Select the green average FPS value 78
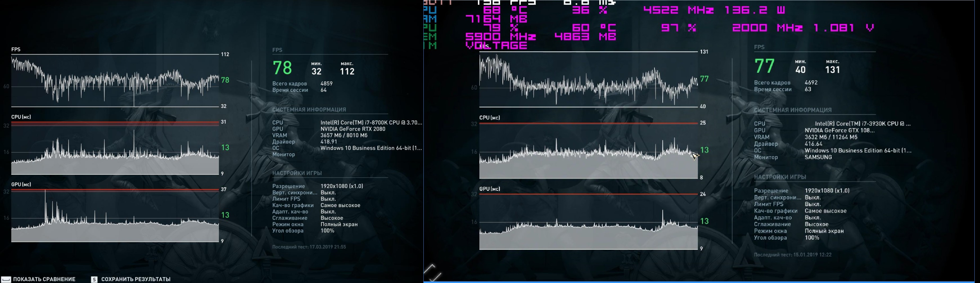 [x=282, y=68]
